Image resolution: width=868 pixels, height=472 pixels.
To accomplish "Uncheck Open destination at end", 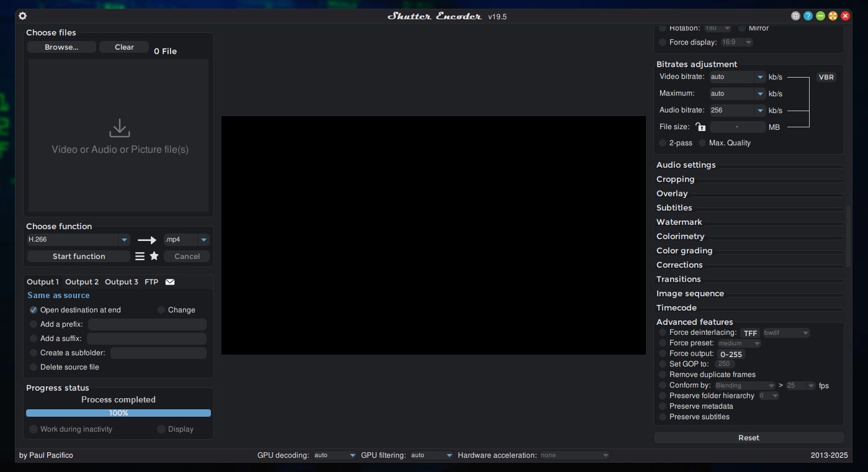I will (x=34, y=310).
